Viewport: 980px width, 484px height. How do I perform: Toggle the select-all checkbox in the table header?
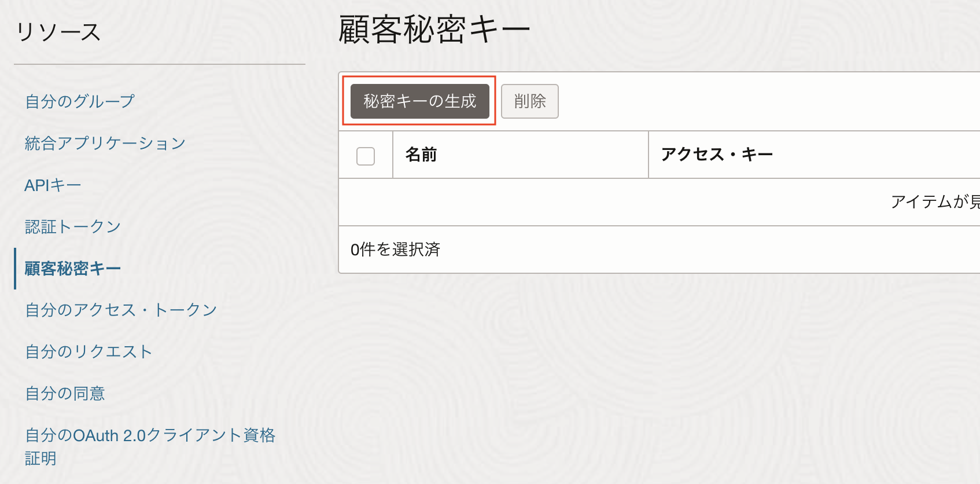point(365,155)
